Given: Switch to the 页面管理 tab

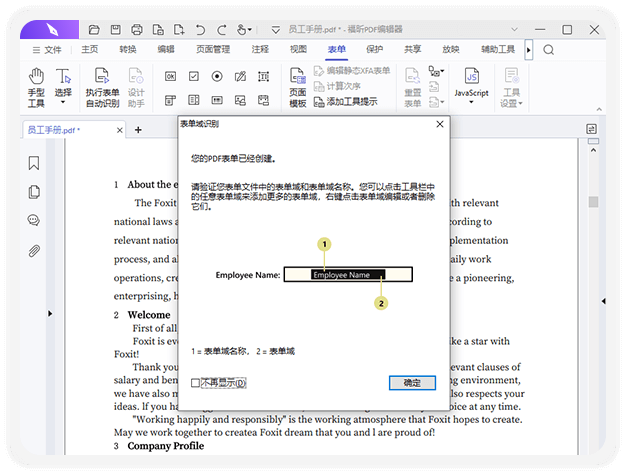Looking at the screenshot, I should [213, 49].
